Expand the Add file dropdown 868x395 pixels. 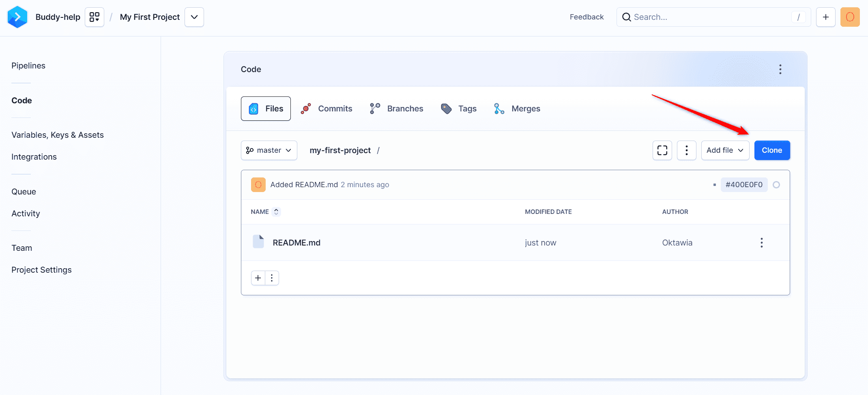(725, 150)
